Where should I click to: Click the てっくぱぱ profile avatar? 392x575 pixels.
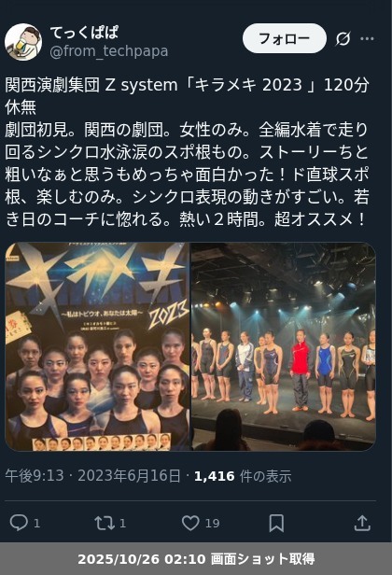[23, 42]
